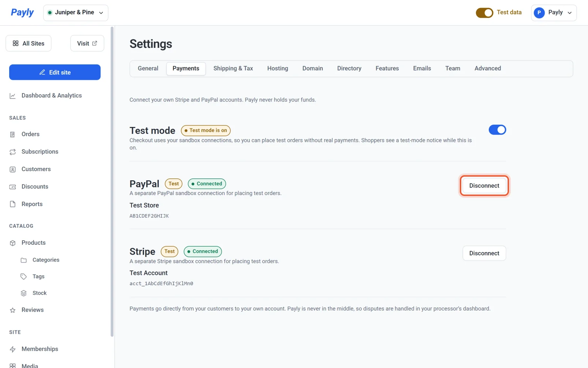The image size is (588, 368).
Task: Click the Visit external link icon
Action: pyautogui.click(x=95, y=43)
